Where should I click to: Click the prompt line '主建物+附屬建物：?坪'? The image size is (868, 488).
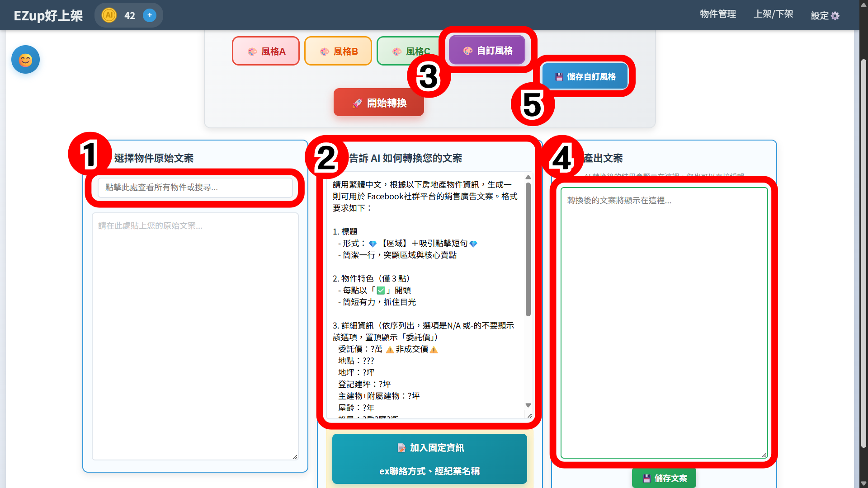click(x=379, y=396)
